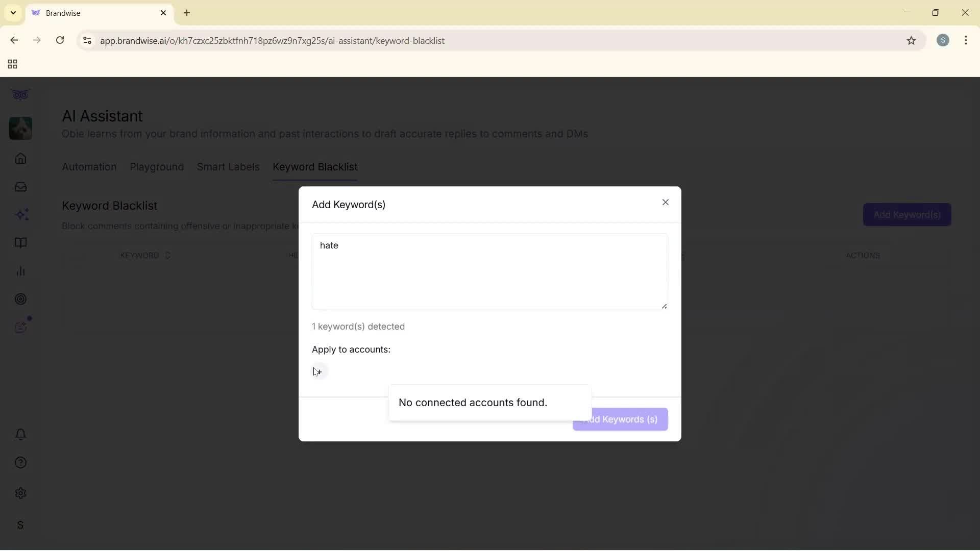
Task: Open the knowledge base book icon
Action: coord(20,243)
